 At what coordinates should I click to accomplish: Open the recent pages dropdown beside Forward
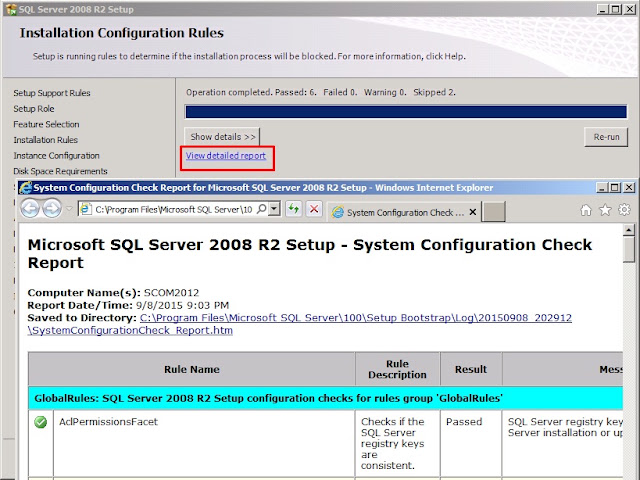coord(69,209)
